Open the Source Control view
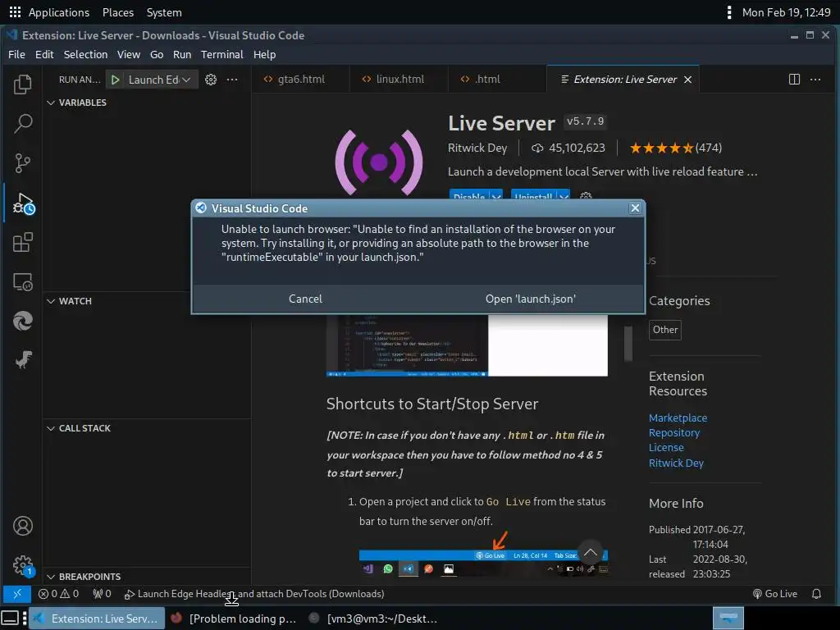The height and width of the screenshot is (630, 840). tap(22, 163)
